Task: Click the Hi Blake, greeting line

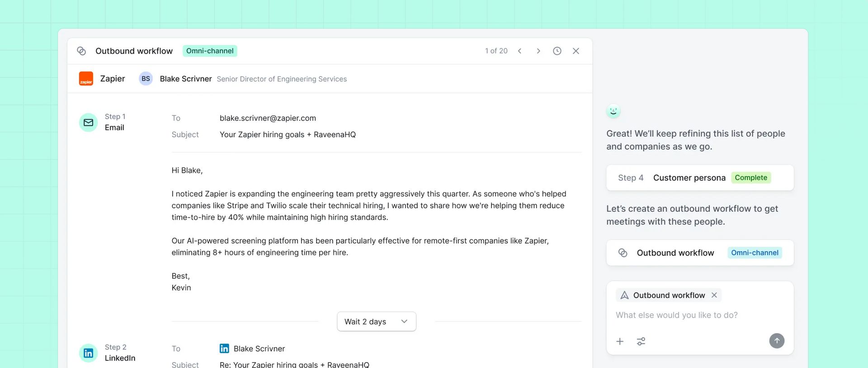Action: coord(187,171)
